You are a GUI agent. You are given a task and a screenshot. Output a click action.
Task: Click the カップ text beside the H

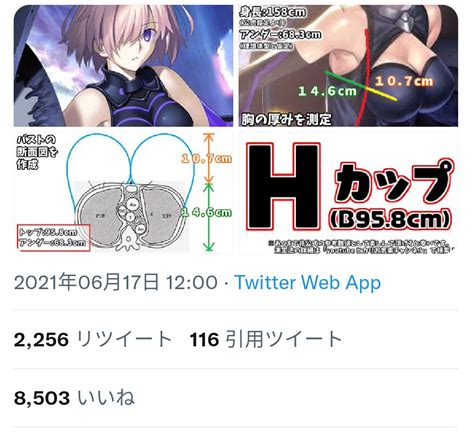[394, 183]
